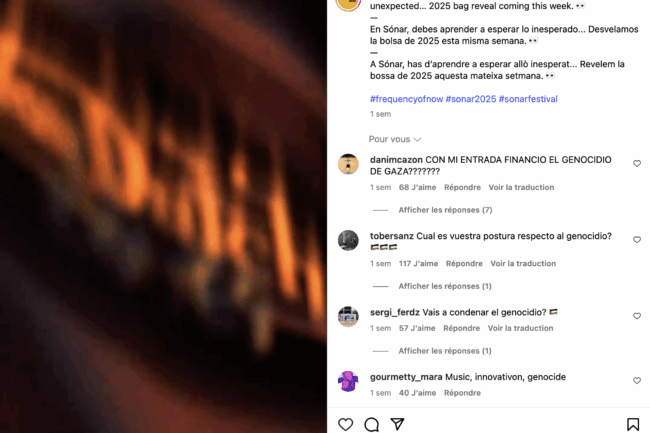Open the #sonar2025 hashtag
This screenshot has height=433, width=650.
coord(471,99)
